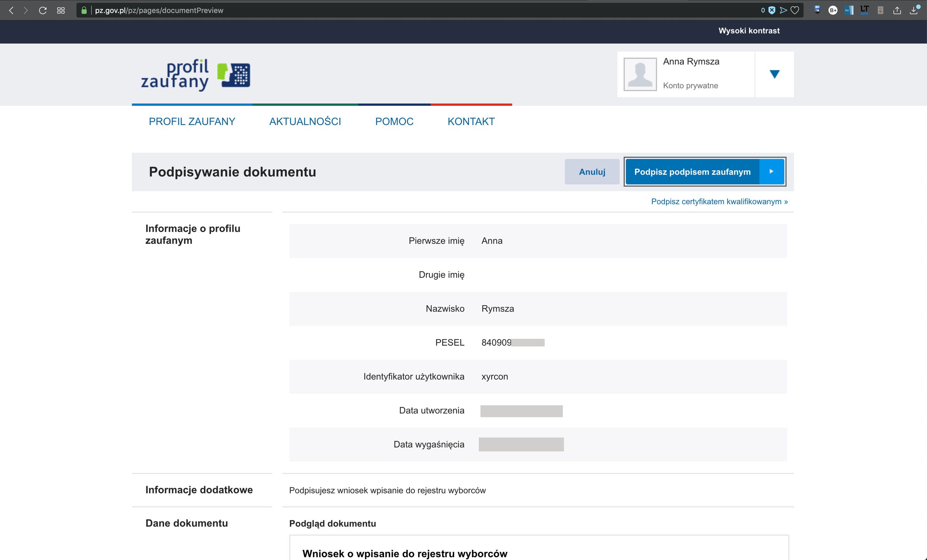927x560 pixels.
Task: Toggle Wysoki kontrast mode
Action: (749, 31)
